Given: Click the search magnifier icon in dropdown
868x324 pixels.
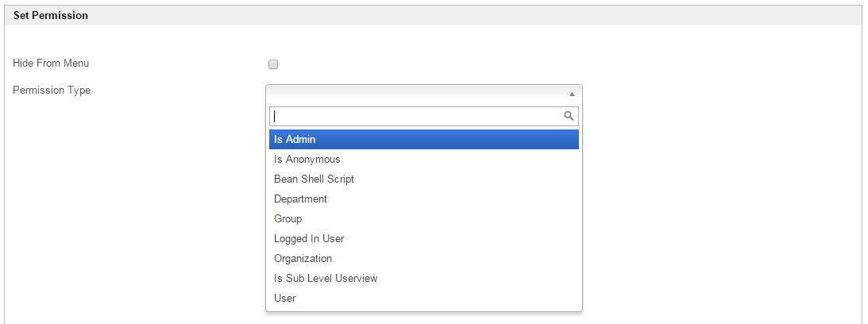Looking at the screenshot, I should point(569,116).
